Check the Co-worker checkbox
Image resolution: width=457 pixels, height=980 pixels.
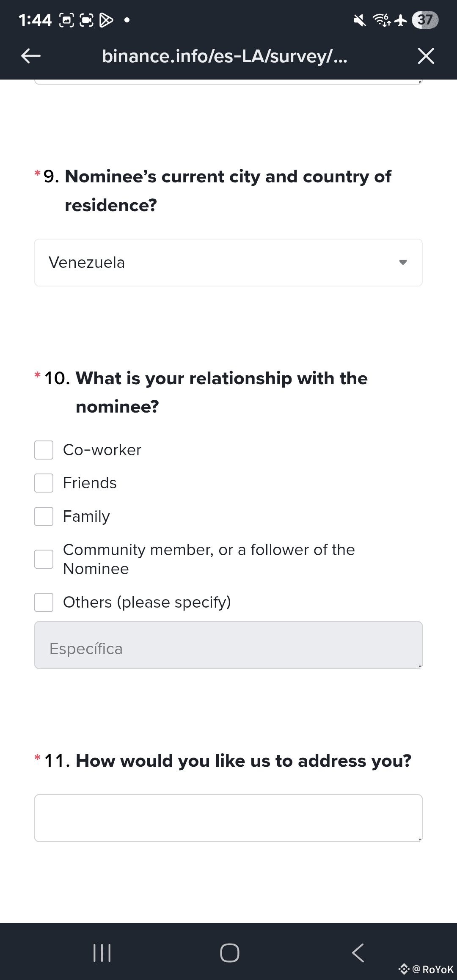point(44,450)
